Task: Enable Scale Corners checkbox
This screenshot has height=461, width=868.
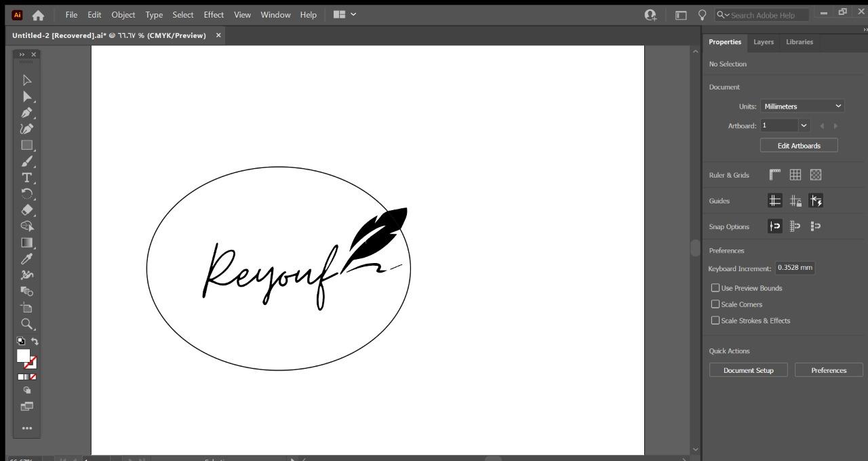Action: coord(715,304)
